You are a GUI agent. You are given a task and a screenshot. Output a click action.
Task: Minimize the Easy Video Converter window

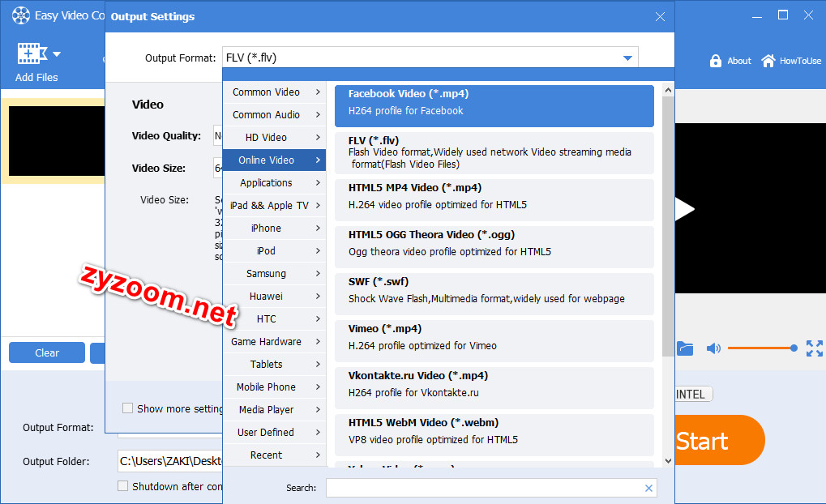[x=757, y=15]
